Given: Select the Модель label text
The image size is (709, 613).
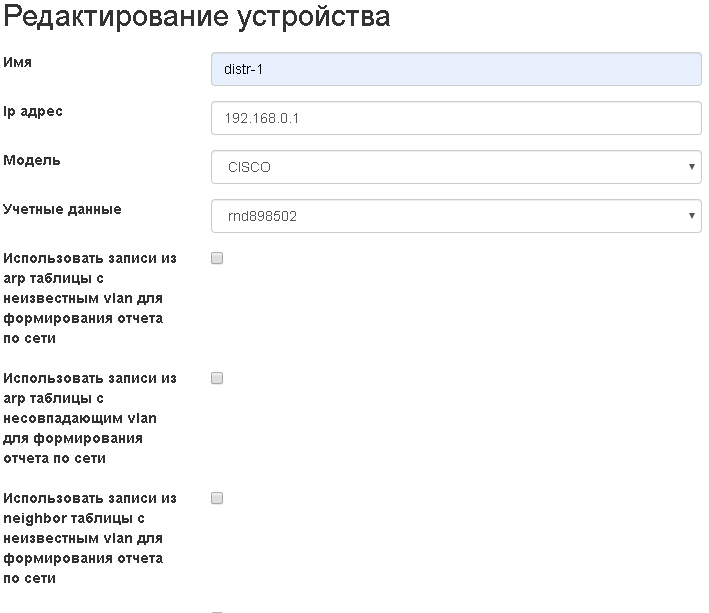Looking at the screenshot, I should 32,160.
